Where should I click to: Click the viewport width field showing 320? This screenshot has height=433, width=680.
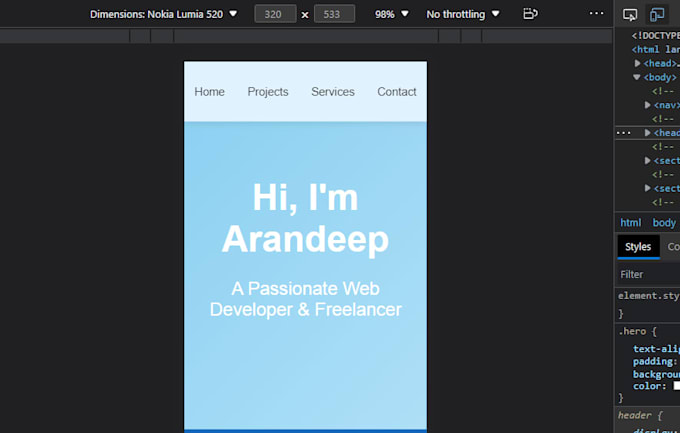tap(275, 14)
